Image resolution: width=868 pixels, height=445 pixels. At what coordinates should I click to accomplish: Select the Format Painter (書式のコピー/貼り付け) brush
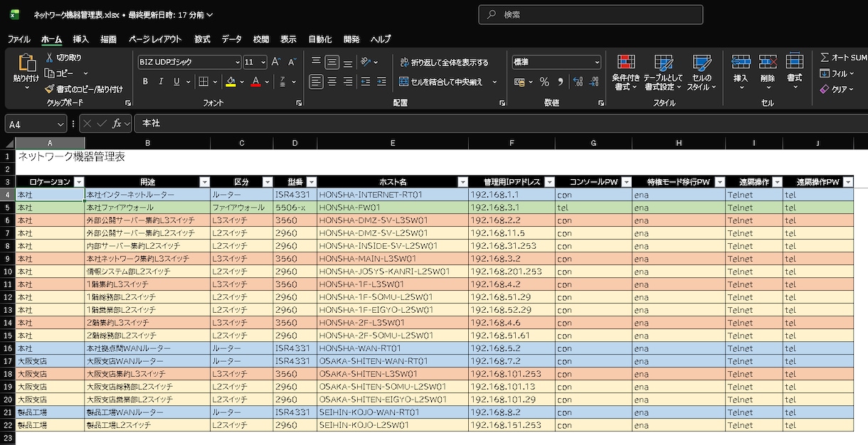[x=50, y=89]
